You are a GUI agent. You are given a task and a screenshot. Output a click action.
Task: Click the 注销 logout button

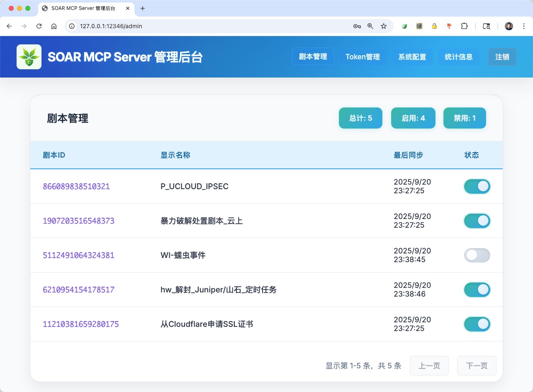pyautogui.click(x=502, y=56)
